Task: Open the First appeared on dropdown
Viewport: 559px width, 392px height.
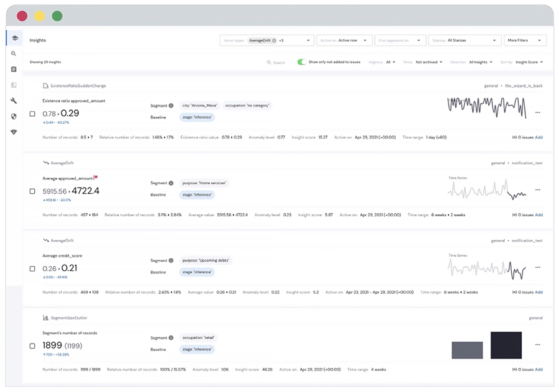Action: (400, 40)
